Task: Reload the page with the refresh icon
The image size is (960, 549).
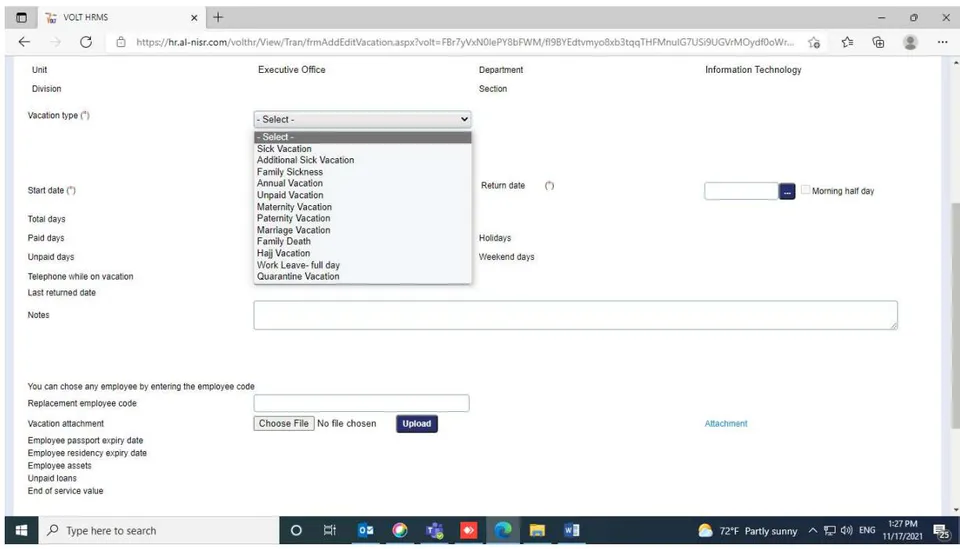Action: [x=86, y=42]
